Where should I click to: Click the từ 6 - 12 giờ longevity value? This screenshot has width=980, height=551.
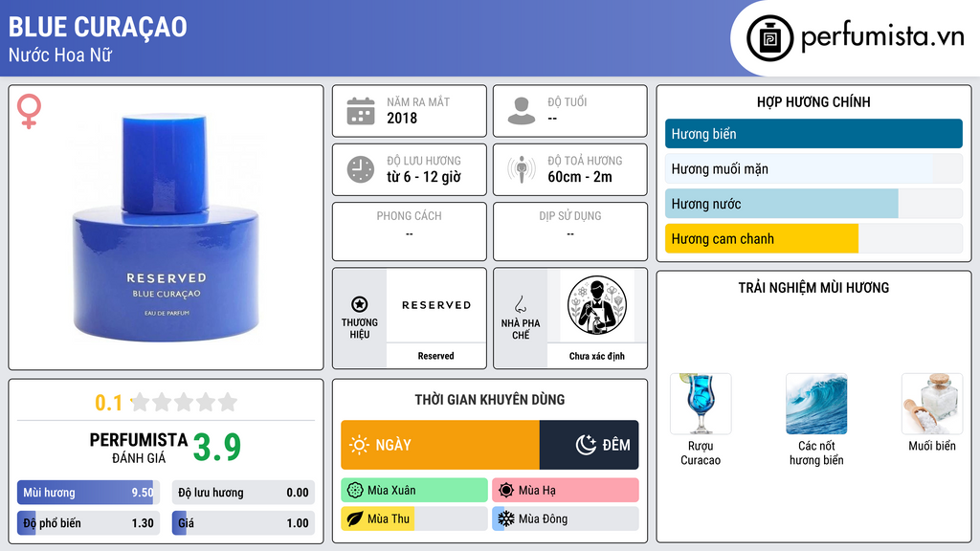pos(424,177)
